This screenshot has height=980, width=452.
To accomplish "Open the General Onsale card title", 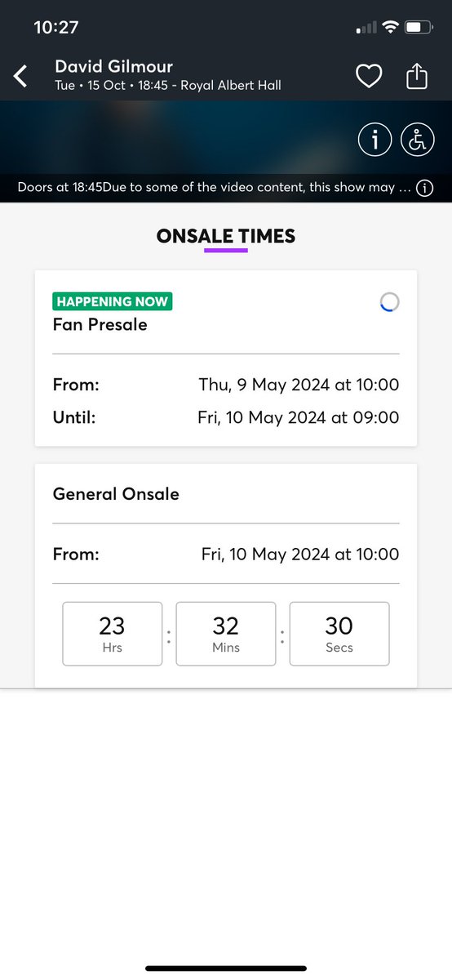I will (116, 493).
